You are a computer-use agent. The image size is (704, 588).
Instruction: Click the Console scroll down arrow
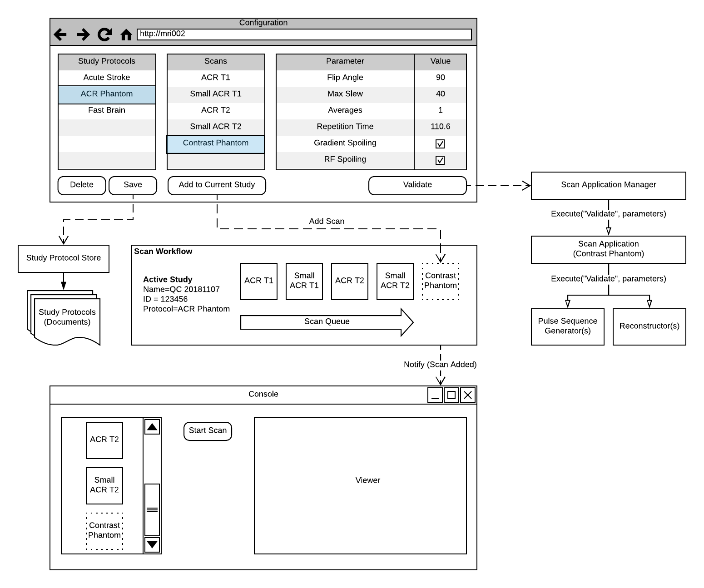pyautogui.click(x=152, y=544)
